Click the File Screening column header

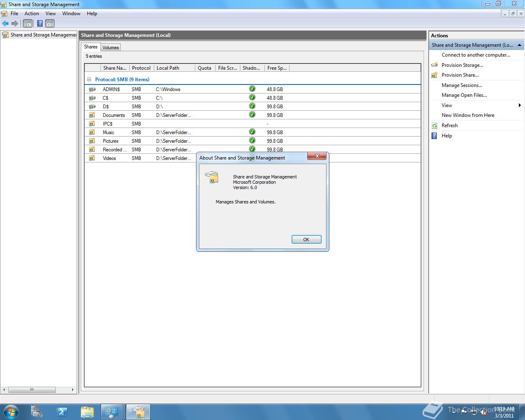point(228,68)
